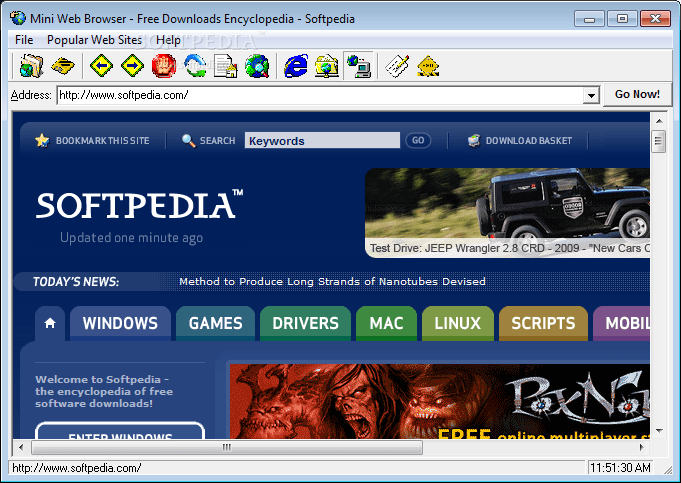Click the Go Now! button
681x483 pixels.
pyautogui.click(x=637, y=94)
